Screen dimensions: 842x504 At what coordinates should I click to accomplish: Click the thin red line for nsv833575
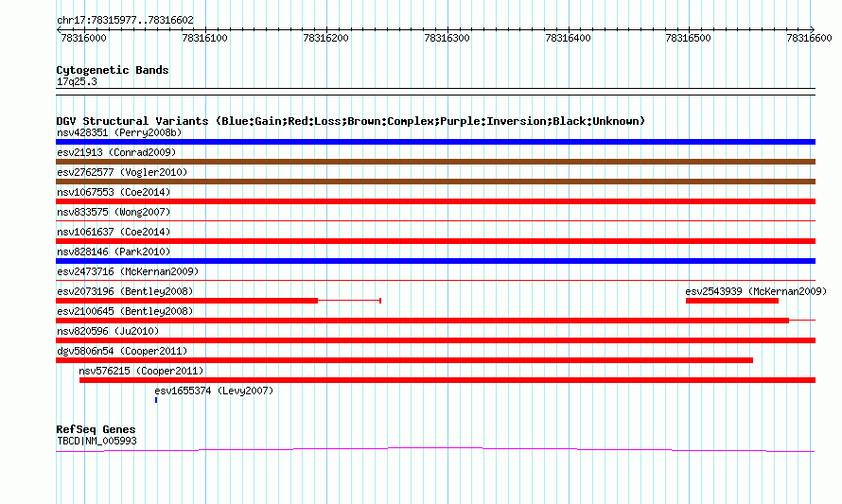[435, 220]
